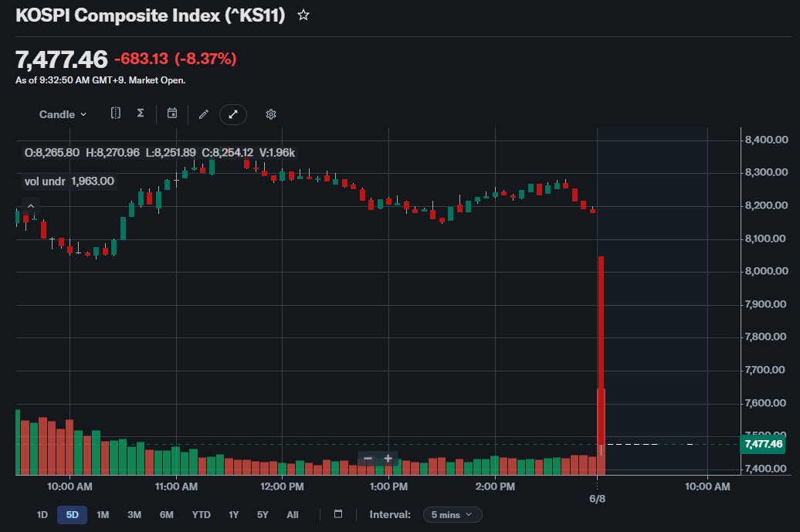The width and height of the screenshot is (800, 532).
Task: Click the 8,000.00 price axis label
Action: [766, 271]
